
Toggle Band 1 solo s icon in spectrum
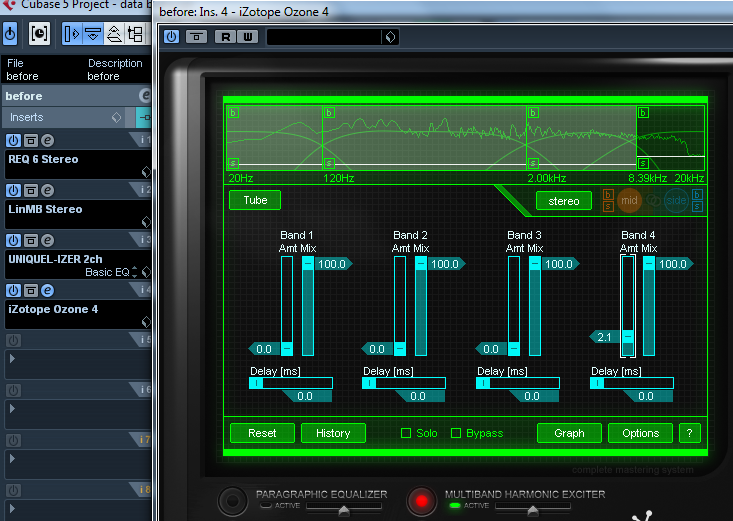[x=233, y=163]
